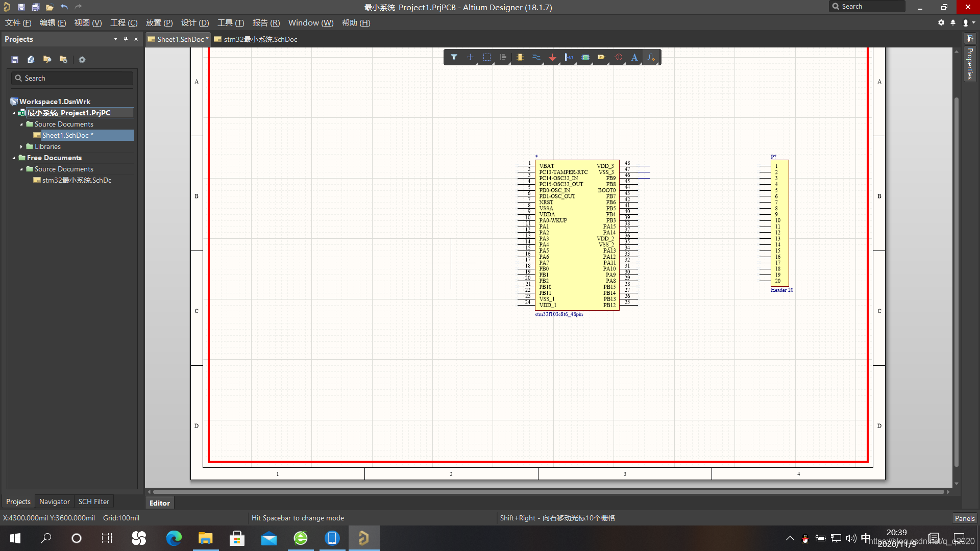Viewport: 980px width, 551px height.
Task: Switch to the SCH Filter panel tab
Action: coord(93,502)
